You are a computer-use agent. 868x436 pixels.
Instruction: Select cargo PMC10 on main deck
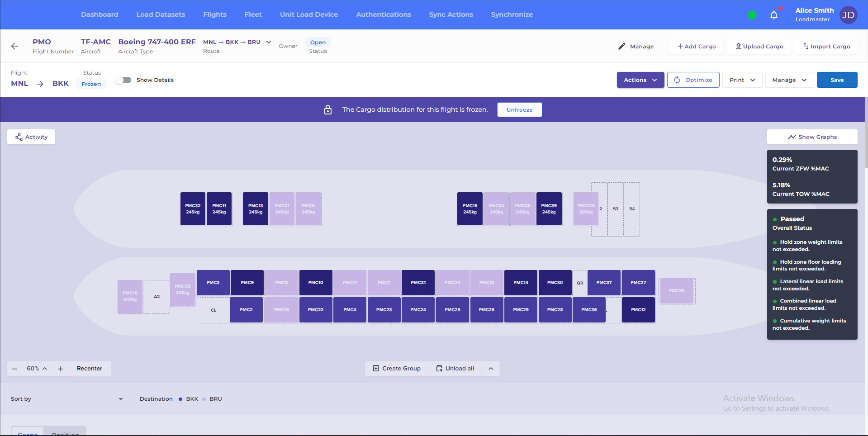tap(316, 283)
